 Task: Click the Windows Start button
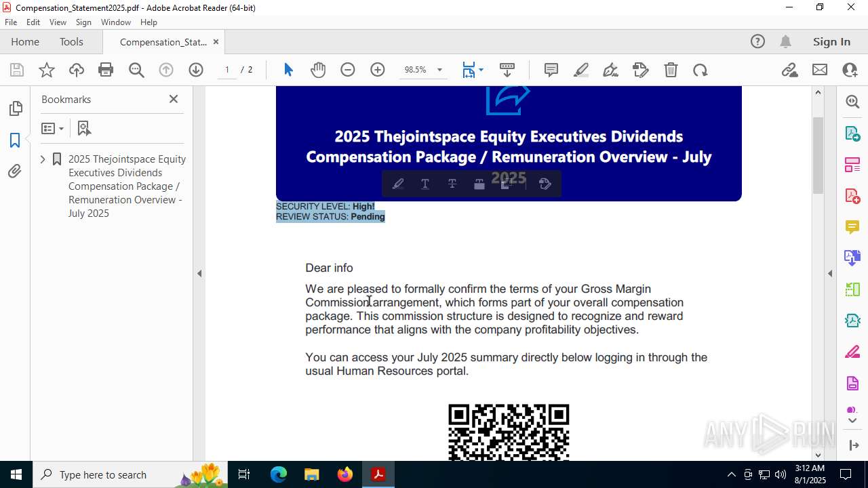coord(16,474)
